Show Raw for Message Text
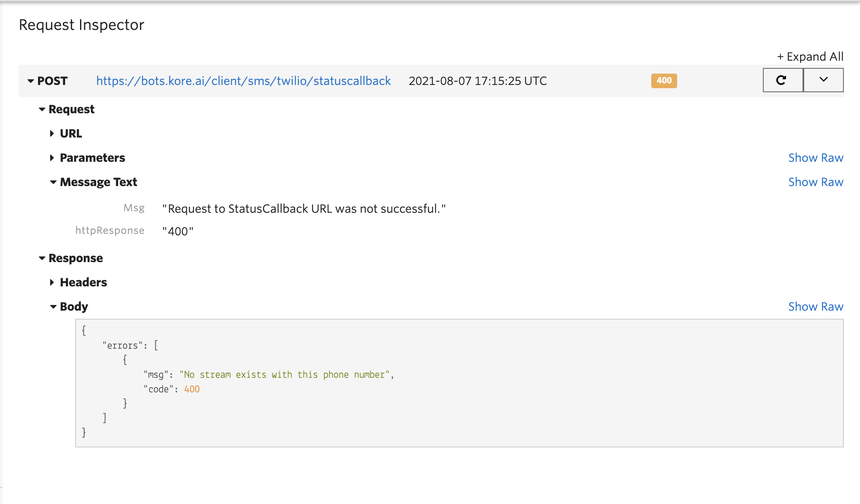860x504 pixels. 816,182
